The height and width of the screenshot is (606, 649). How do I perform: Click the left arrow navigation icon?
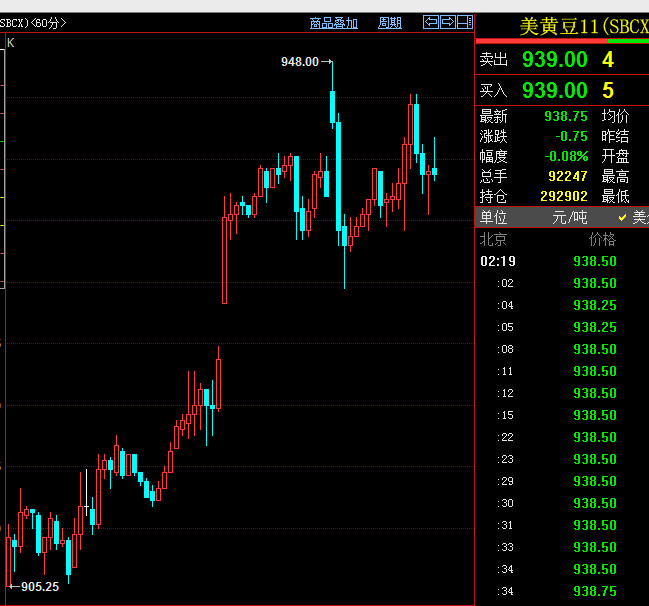[431, 22]
